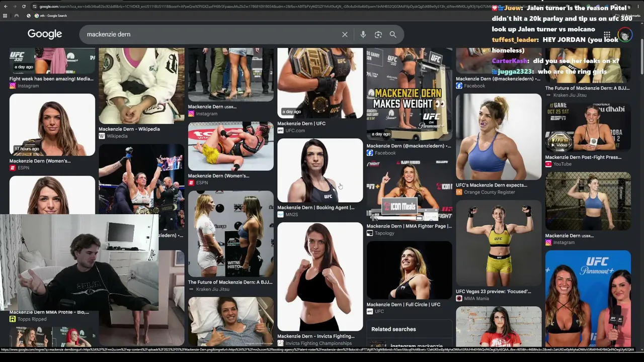The height and width of the screenshot is (362, 644).
Task: Click the UFC.com source favicon
Action: 280,131
